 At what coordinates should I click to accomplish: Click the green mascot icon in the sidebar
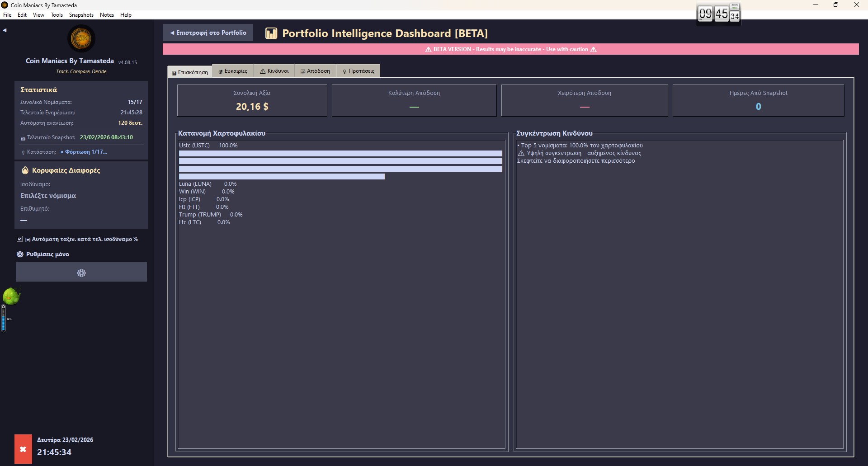pyautogui.click(x=11, y=296)
